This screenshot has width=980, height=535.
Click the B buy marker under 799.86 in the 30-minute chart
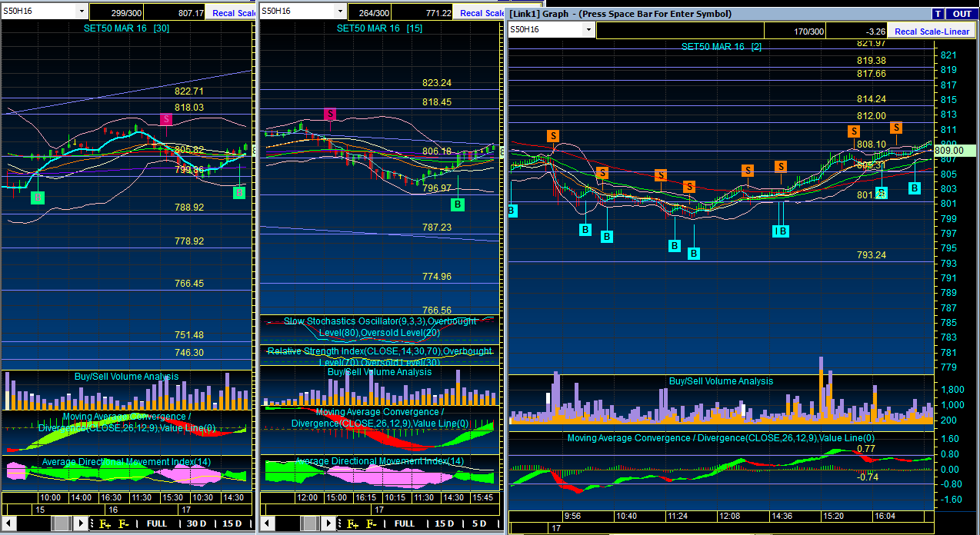(239, 193)
